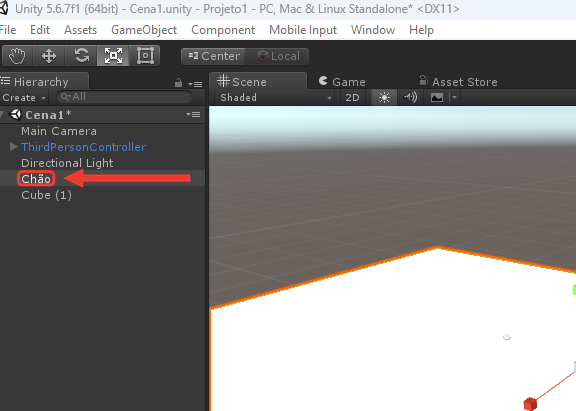Open the Help menu
The image size is (576, 411).
(x=421, y=30)
